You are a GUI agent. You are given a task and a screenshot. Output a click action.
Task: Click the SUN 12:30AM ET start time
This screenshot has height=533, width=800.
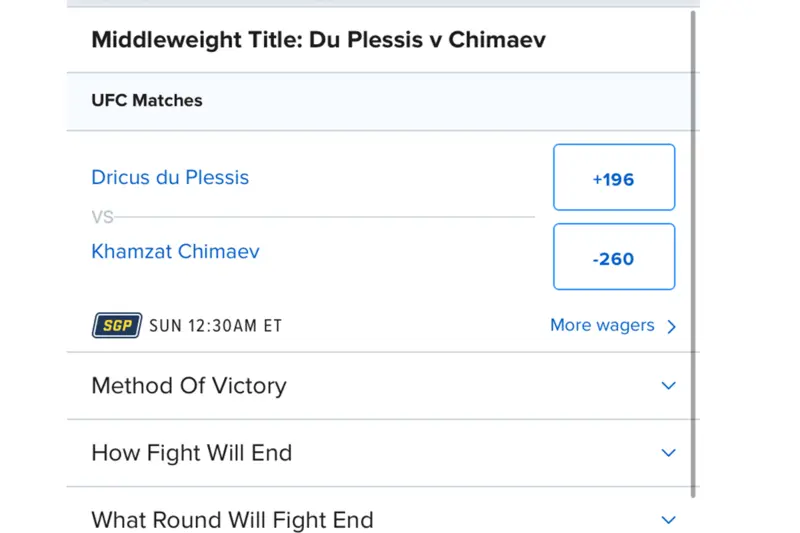tap(216, 326)
